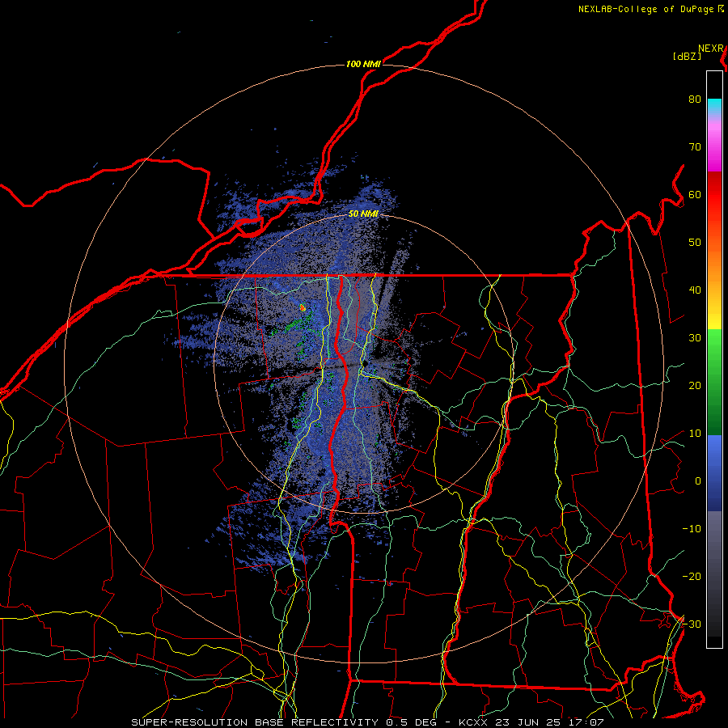Screen dimensions: 728x728
Task: Click the strongest orange-red echo cell
Action: pyautogui.click(x=303, y=307)
